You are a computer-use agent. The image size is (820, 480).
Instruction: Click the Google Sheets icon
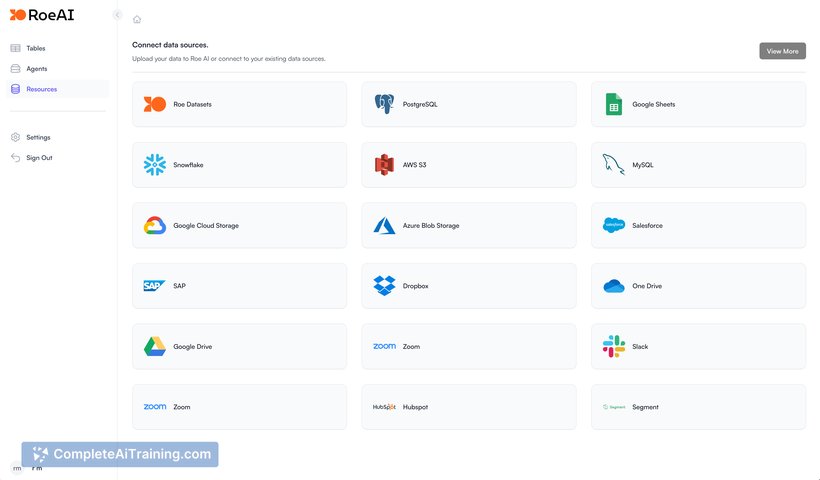point(614,104)
